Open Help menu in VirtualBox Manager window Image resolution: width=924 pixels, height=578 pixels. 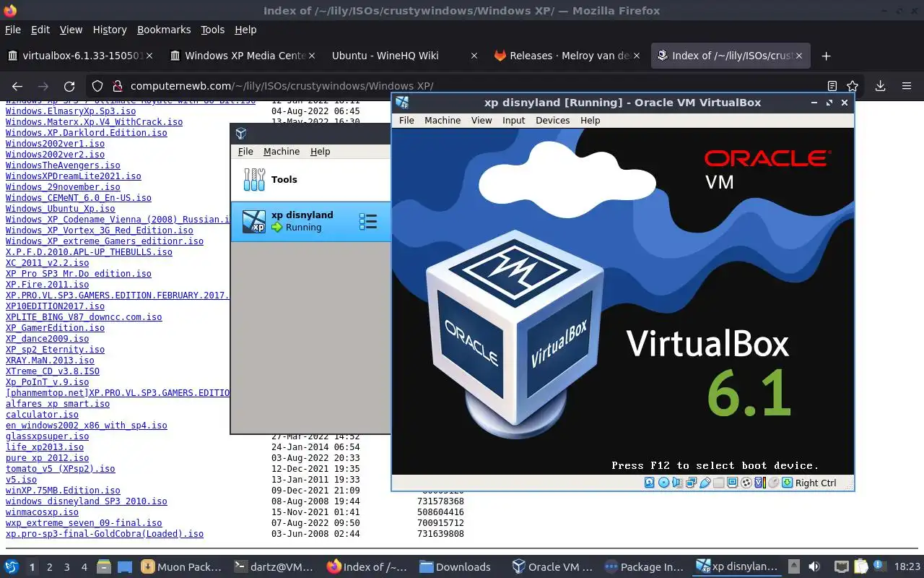tap(320, 151)
